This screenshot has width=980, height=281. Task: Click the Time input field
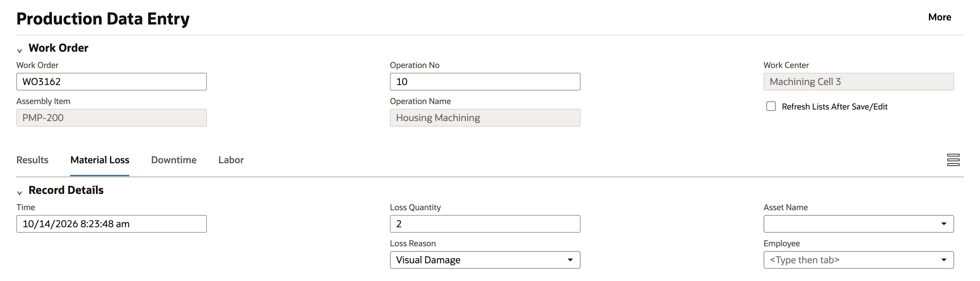click(x=112, y=224)
